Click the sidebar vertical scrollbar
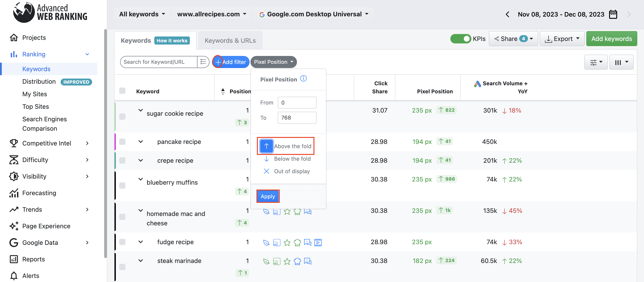This screenshot has width=644, height=282. [106, 143]
